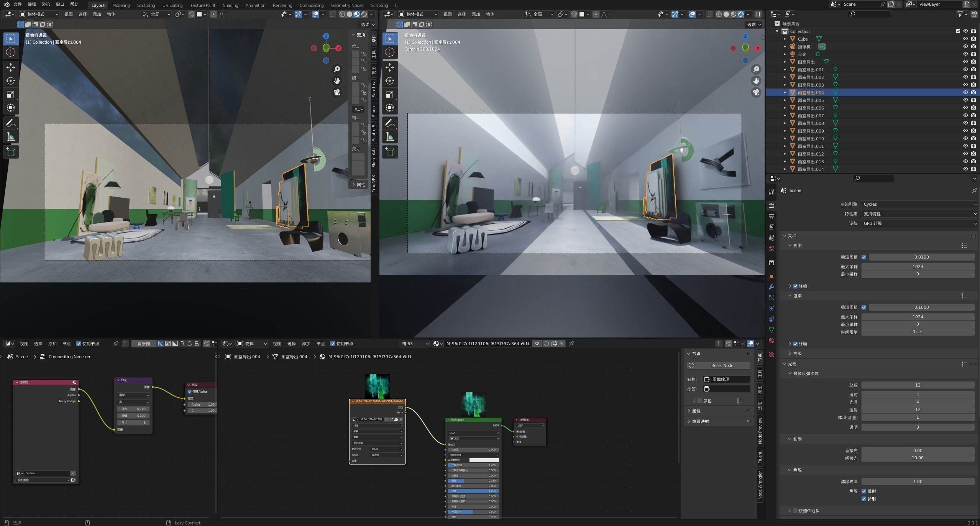Viewport: 980px width, 526px height.
Task: Open the 渲染引擎 Cycles dropdown
Action: [919, 204]
